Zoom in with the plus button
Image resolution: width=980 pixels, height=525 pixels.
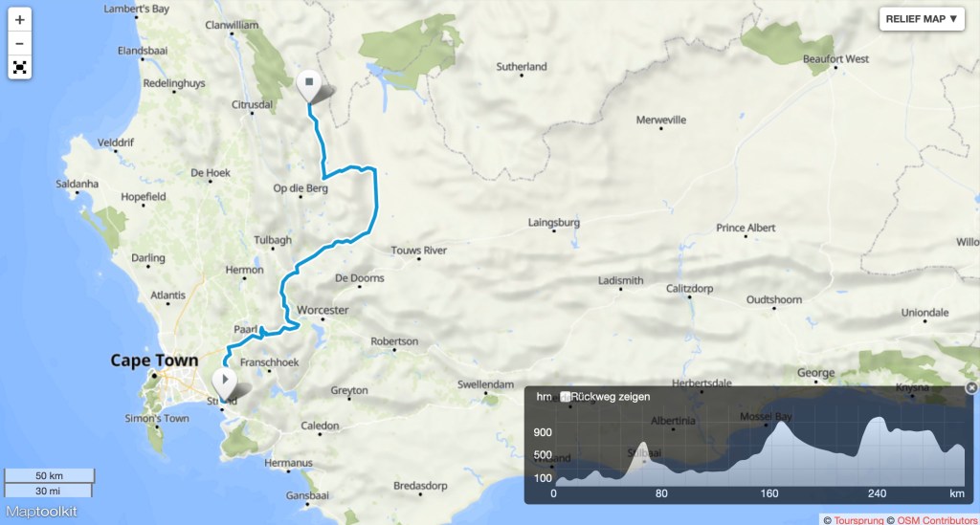(x=19, y=20)
